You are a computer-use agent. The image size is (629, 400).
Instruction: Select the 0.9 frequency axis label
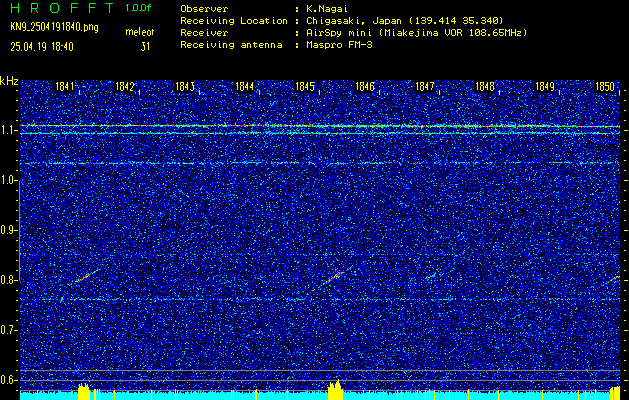pyautogui.click(x=7, y=230)
